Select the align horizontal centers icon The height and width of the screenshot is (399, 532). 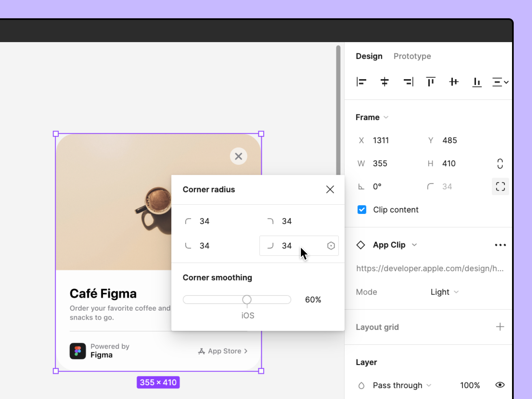pos(384,82)
